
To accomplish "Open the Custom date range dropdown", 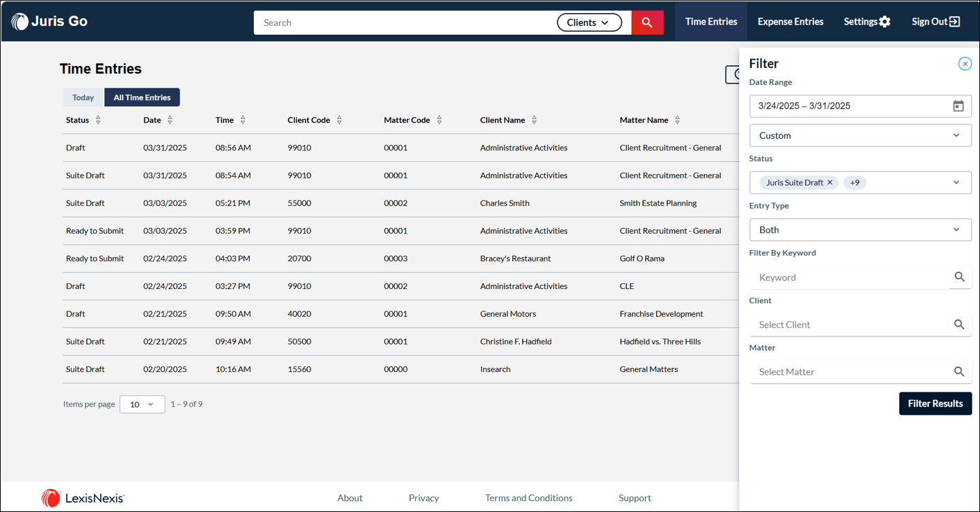I will [x=860, y=135].
